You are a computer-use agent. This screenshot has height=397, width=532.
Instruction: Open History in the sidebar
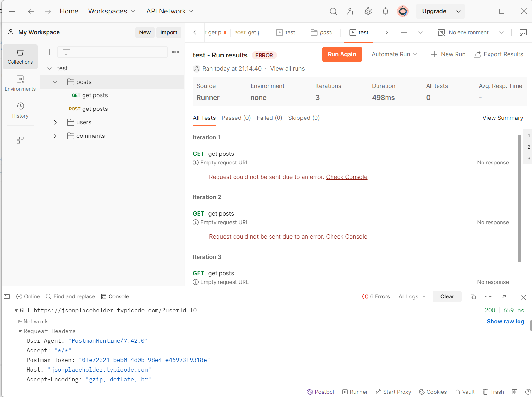coord(20,110)
